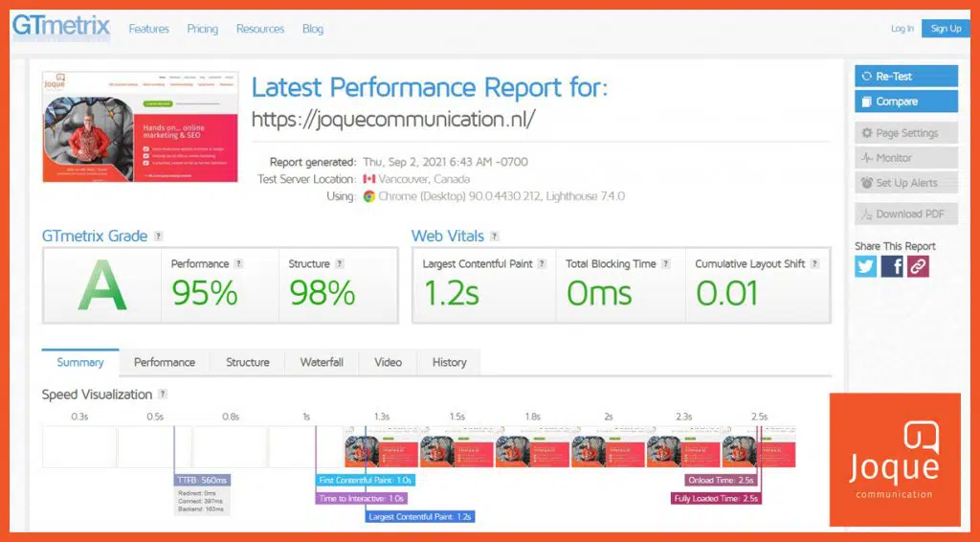Viewport: 980px width, 542px height.
Task: Open the History tab
Action: coord(450,362)
